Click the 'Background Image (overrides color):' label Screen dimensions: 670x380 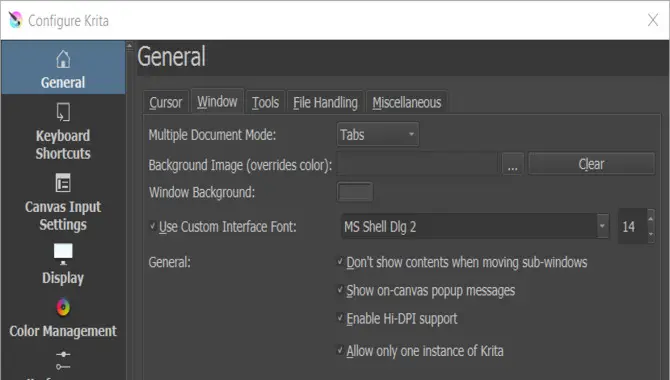click(x=240, y=165)
